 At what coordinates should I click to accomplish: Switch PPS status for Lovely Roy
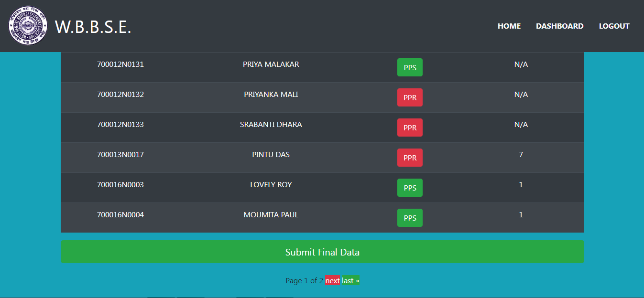(x=410, y=188)
